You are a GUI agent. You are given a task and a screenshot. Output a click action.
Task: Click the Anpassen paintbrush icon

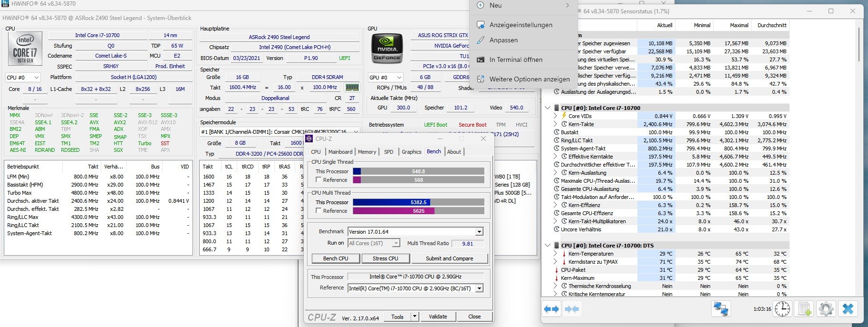click(481, 40)
